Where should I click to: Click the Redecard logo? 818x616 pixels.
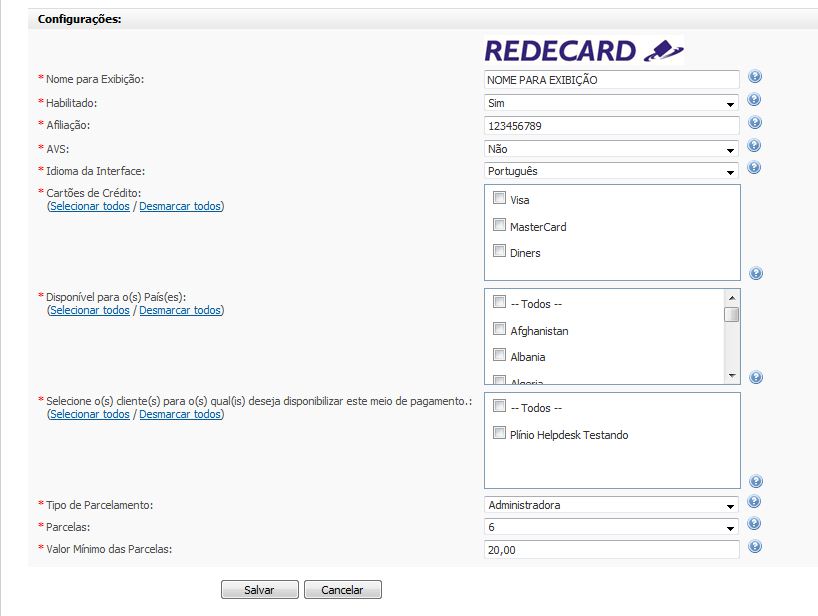click(x=584, y=51)
